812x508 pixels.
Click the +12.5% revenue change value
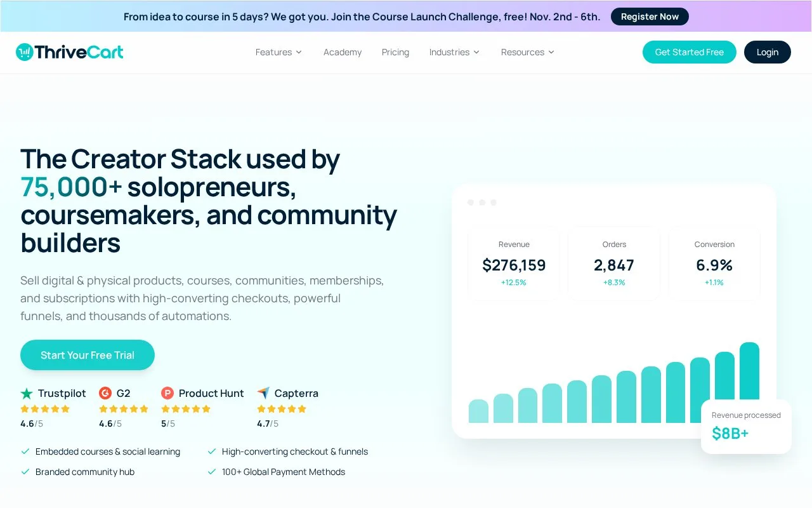point(514,283)
